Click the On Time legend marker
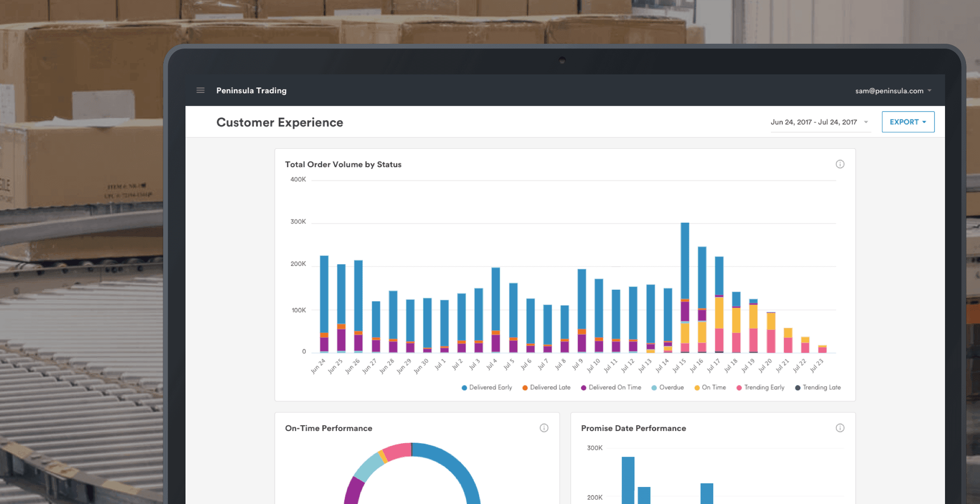 696,388
